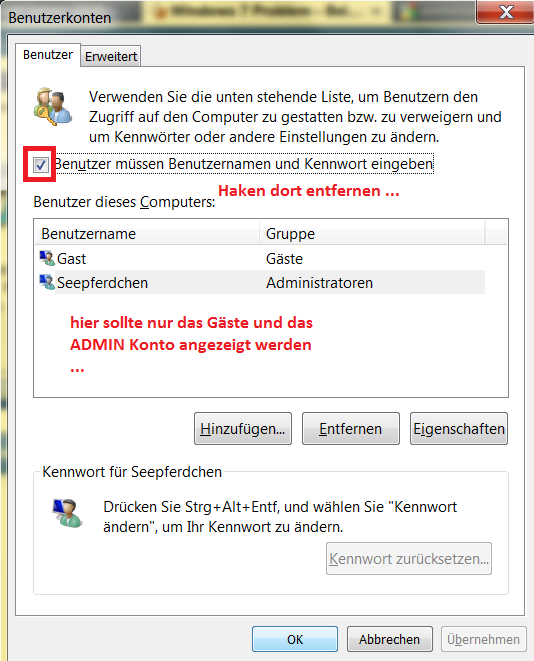Click the password section user icon
The height and width of the screenshot is (661, 534).
67,513
